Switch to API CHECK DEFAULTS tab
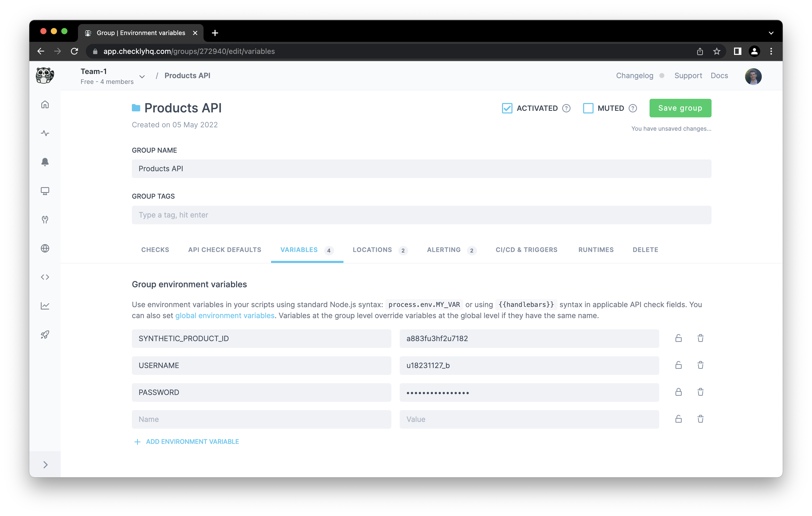The image size is (812, 516). [224, 250]
